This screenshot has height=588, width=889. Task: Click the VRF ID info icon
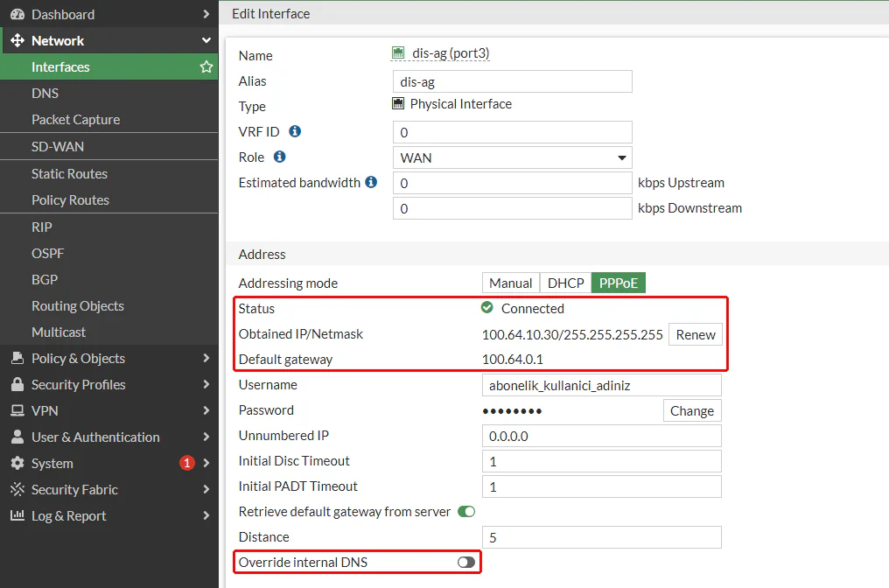click(x=295, y=131)
